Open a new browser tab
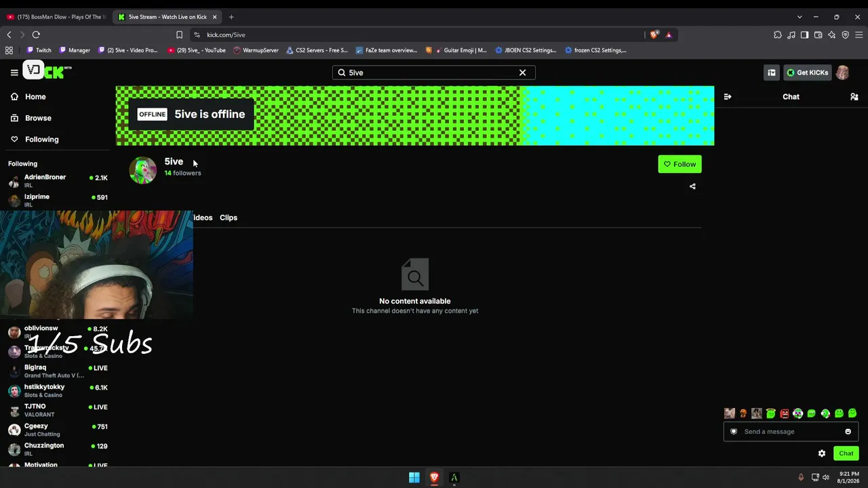 [x=231, y=17]
